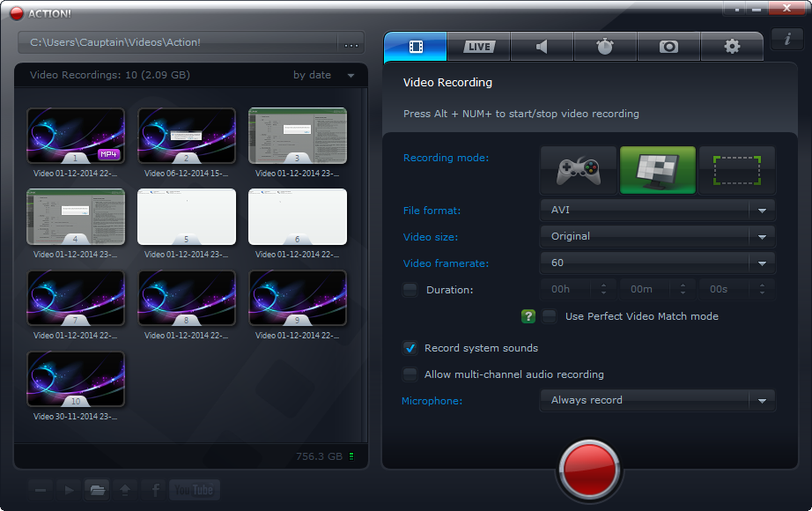Click the output path C:\Users\Cauptain\Videos\Action! field

coord(178,42)
